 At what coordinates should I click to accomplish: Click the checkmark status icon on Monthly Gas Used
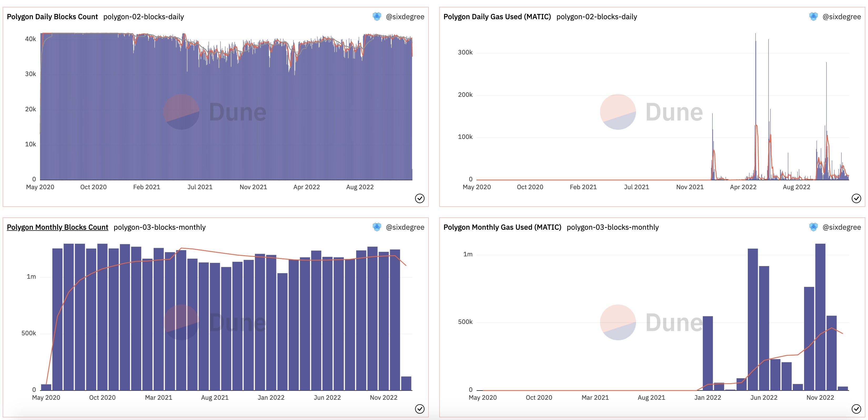(856, 409)
